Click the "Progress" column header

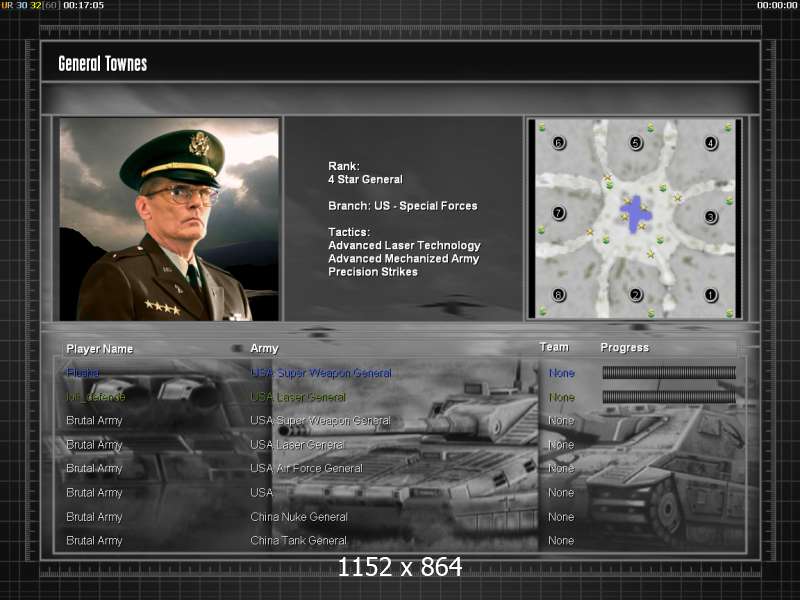624,347
